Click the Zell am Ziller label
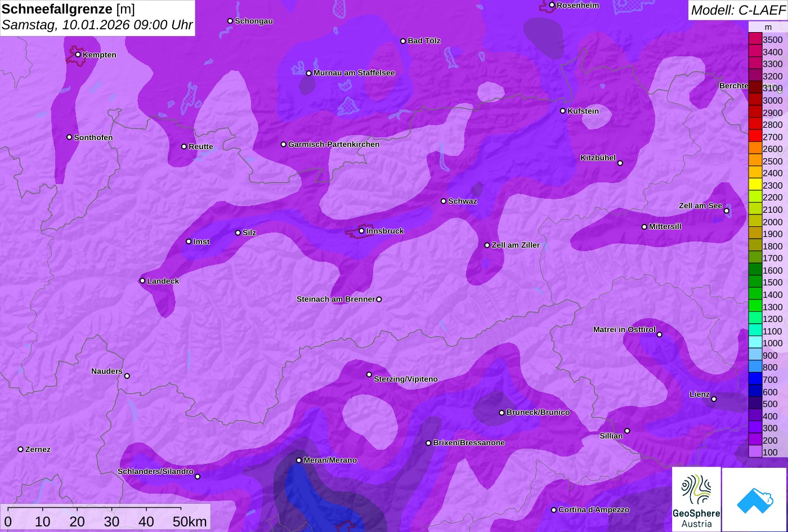 516,245
